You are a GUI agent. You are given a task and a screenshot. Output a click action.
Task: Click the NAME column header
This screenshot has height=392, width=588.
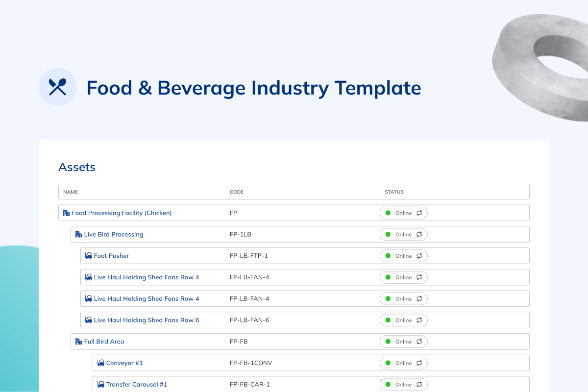[x=71, y=192]
